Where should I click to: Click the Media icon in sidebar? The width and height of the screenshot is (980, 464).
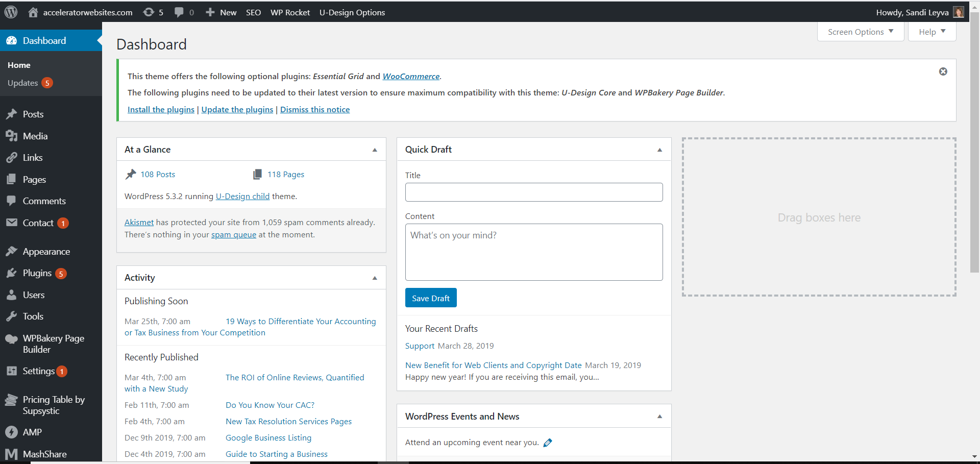click(12, 136)
